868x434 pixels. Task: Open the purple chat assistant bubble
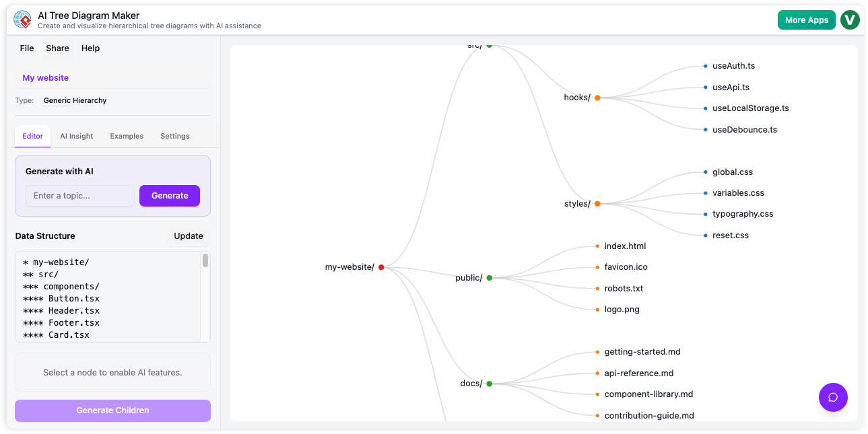click(x=833, y=397)
